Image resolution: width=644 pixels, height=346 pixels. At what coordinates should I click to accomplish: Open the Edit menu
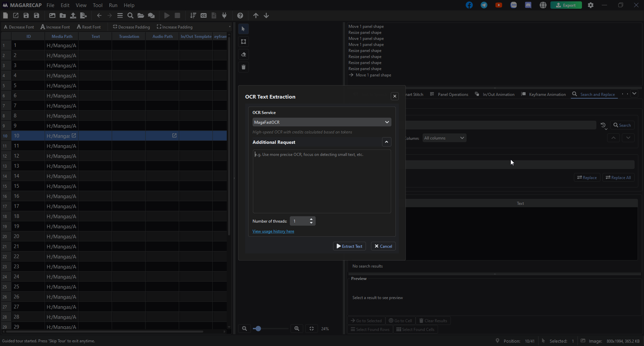pyautogui.click(x=65, y=5)
